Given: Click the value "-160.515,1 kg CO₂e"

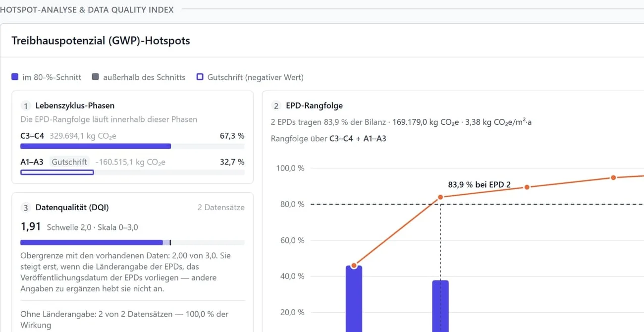Looking at the screenshot, I should pos(130,162).
